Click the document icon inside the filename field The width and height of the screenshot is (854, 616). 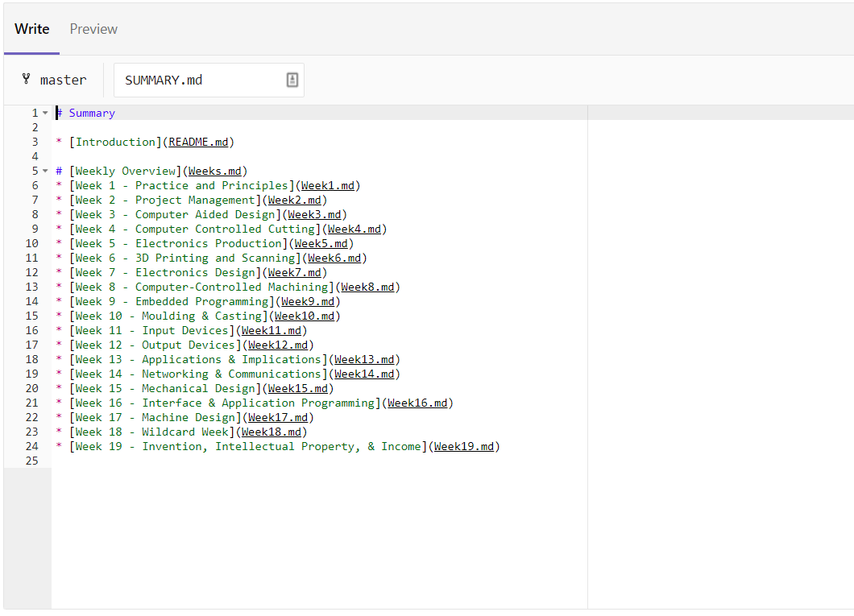[292, 80]
